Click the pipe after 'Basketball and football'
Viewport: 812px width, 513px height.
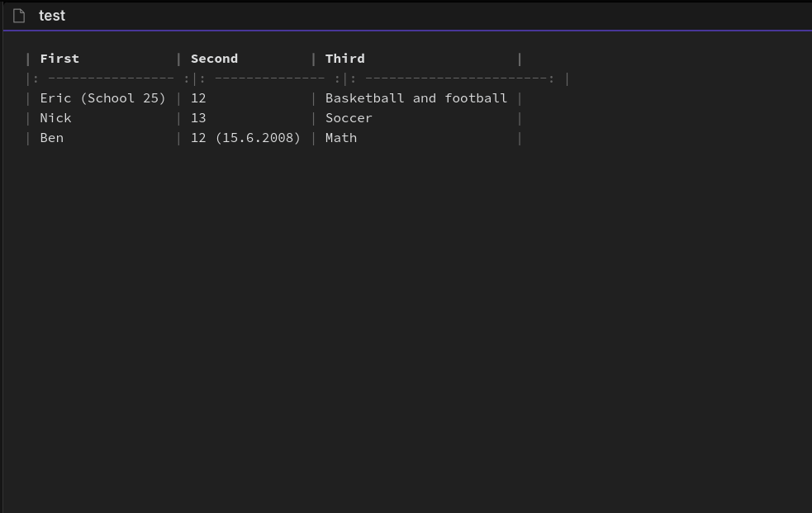[x=519, y=97]
